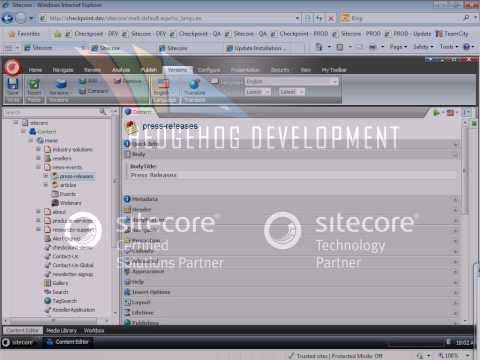Click the search magnifier in tree panel

[x=103, y=112]
